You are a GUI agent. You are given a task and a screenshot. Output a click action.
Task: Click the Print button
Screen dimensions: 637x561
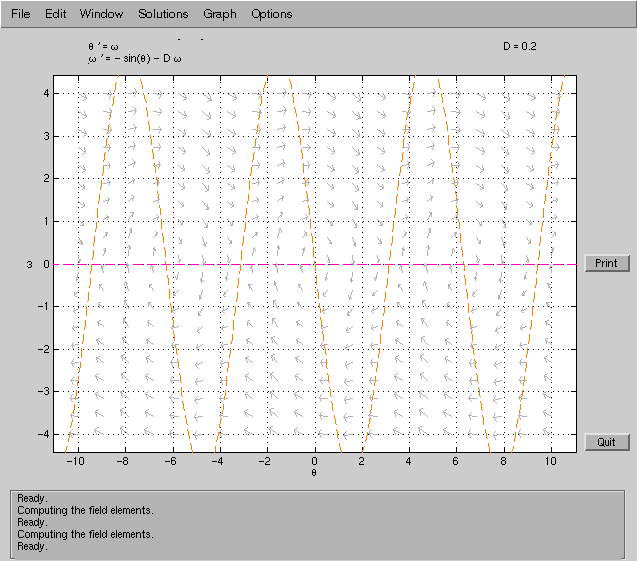point(607,263)
